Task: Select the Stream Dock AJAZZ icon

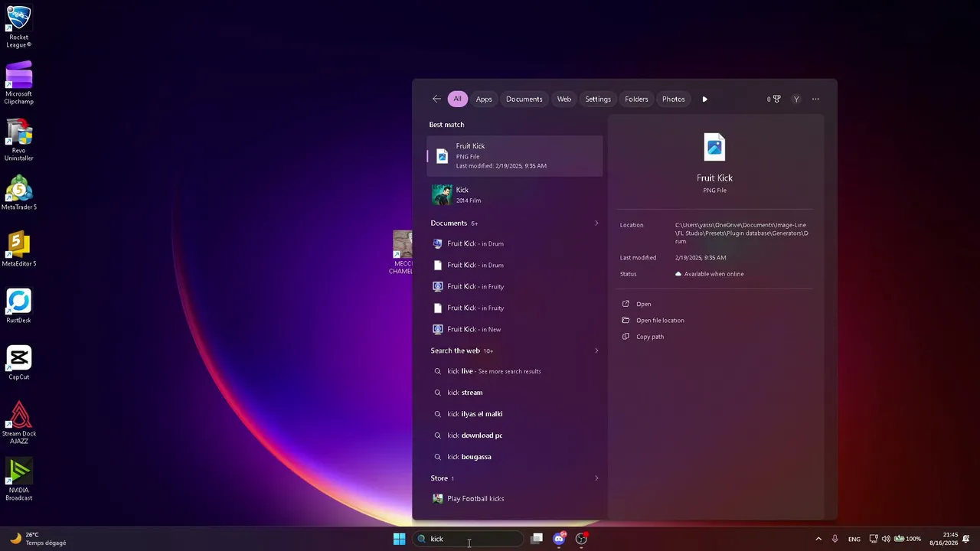Action: (x=18, y=423)
